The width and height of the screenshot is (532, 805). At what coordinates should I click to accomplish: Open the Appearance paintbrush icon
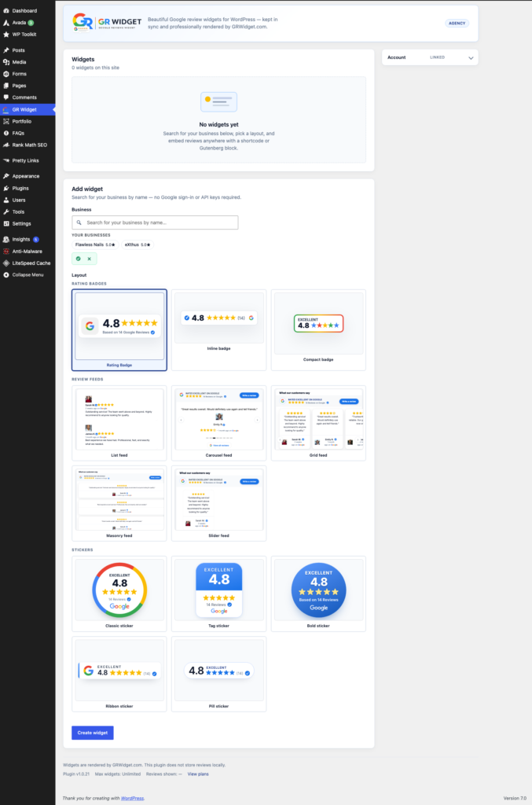[x=6, y=176]
